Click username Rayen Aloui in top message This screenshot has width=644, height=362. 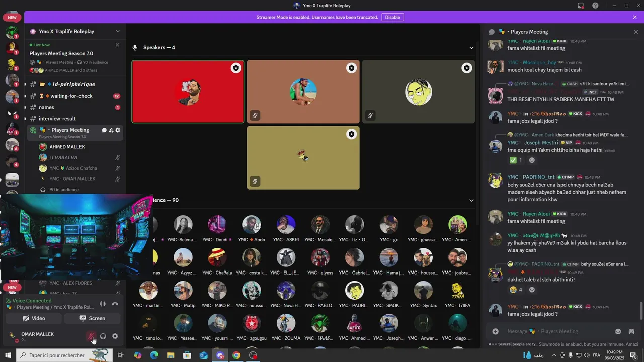[536, 41]
